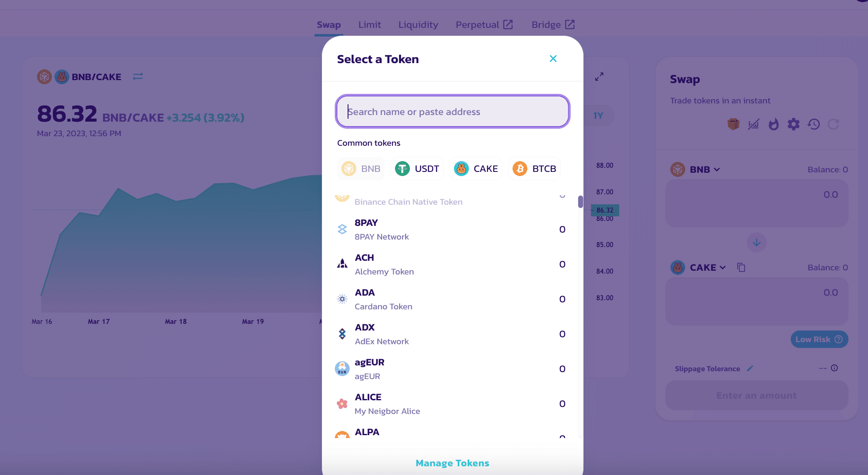Open the slippage info icon
This screenshot has width=868, height=475.
coord(834,368)
